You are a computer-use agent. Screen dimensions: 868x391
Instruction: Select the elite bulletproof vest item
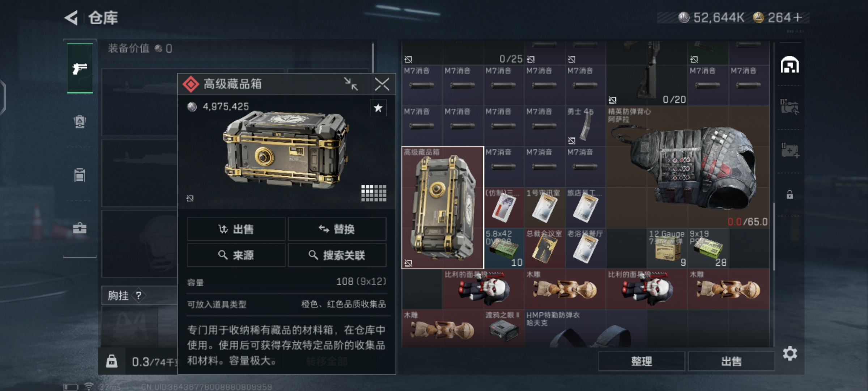point(688,167)
